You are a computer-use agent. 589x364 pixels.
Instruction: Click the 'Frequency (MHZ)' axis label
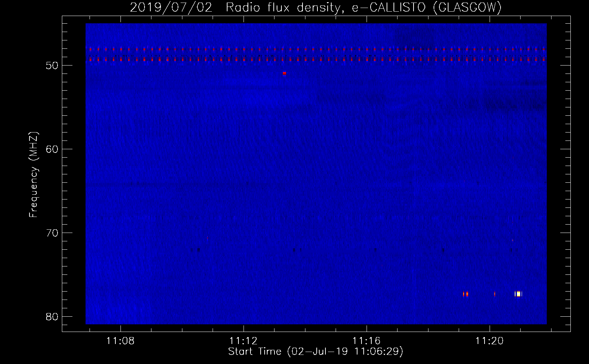pyautogui.click(x=33, y=175)
